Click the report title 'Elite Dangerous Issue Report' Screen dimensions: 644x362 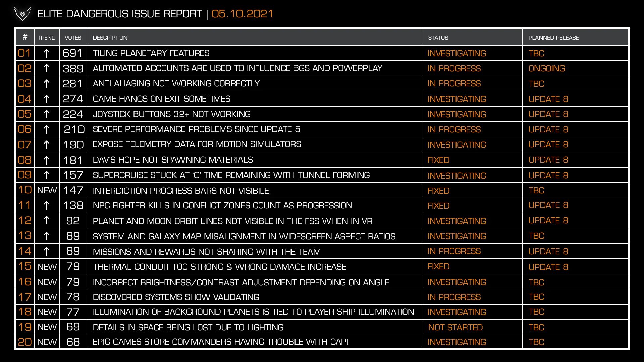(x=119, y=14)
